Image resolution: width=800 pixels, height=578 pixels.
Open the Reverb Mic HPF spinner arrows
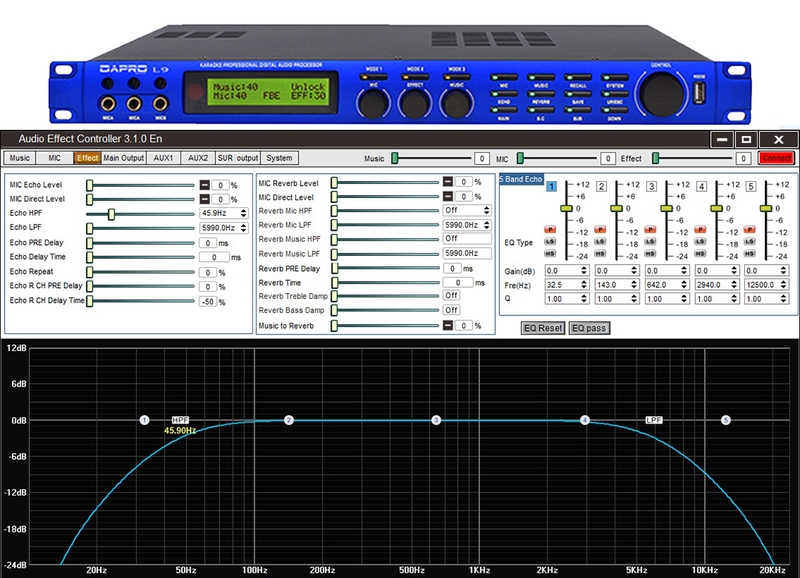point(487,210)
